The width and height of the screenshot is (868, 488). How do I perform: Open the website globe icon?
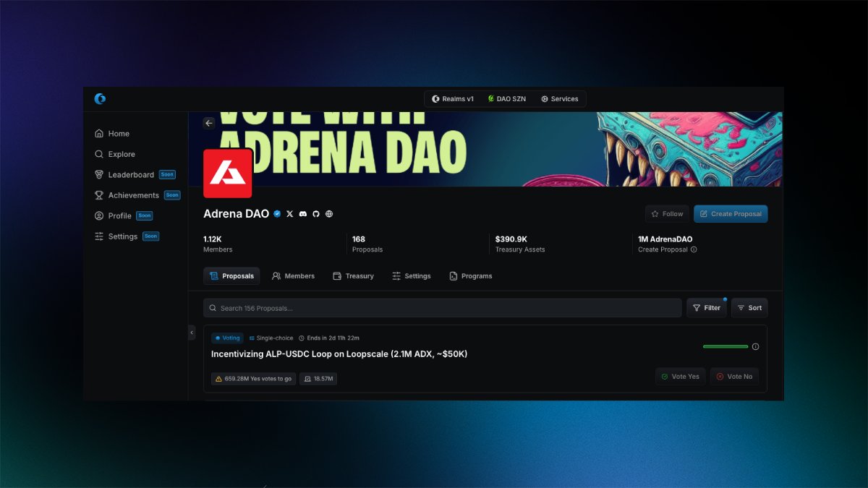tap(329, 214)
